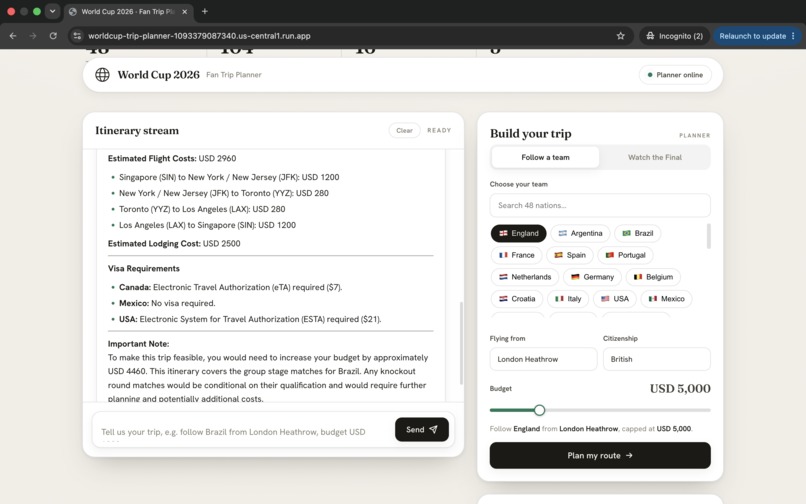Select the Germany team chip

tap(592, 277)
